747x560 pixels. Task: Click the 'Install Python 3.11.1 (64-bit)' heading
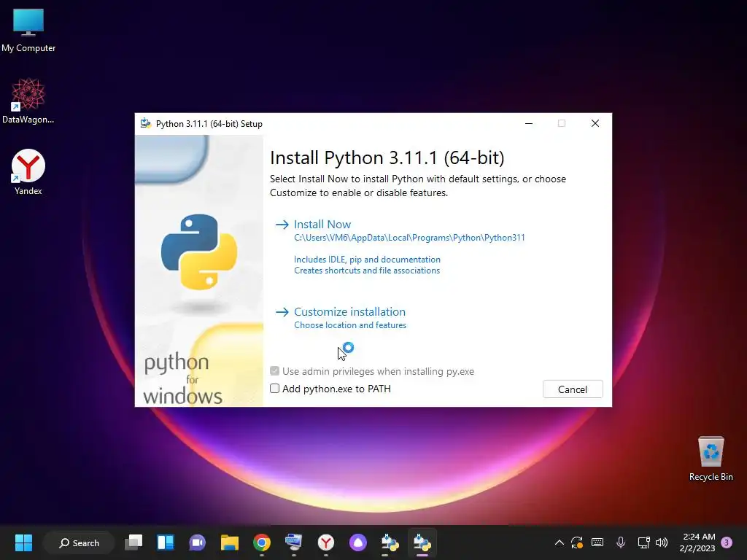[x=387, y=157]
